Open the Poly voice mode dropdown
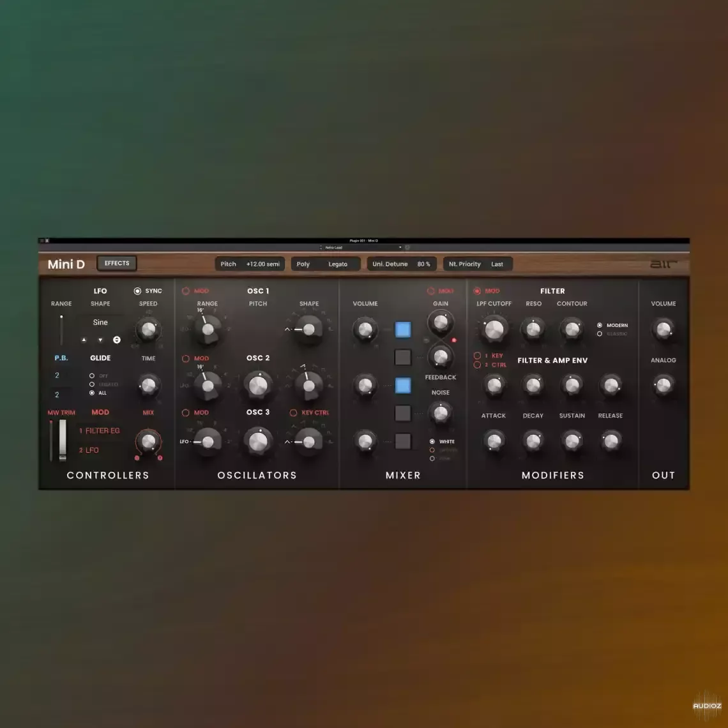728x728 pixels. (x=303, y=264)
